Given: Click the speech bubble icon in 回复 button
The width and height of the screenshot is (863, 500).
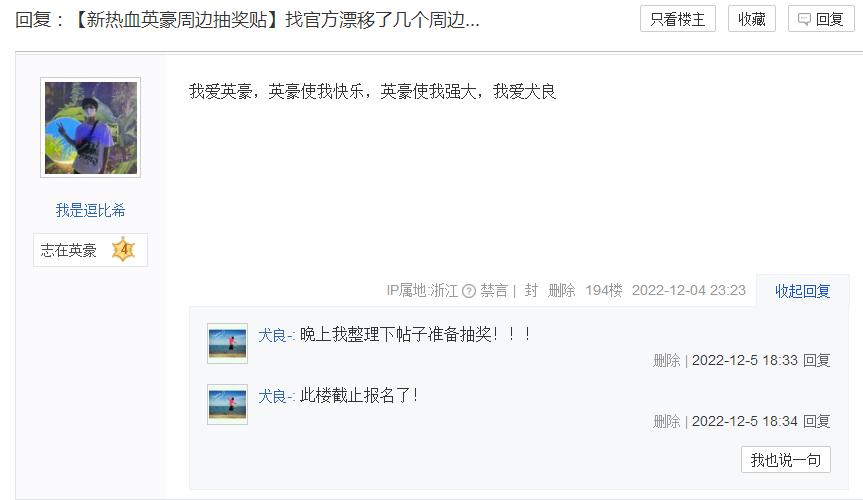Looking at the screenshot, I should click(x=804, y=20).
